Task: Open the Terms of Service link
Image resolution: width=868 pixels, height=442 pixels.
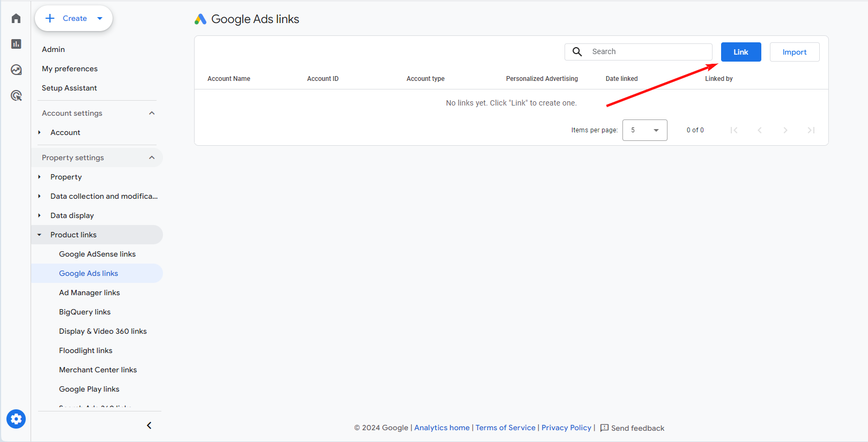Action: click(x=506, y=428)
